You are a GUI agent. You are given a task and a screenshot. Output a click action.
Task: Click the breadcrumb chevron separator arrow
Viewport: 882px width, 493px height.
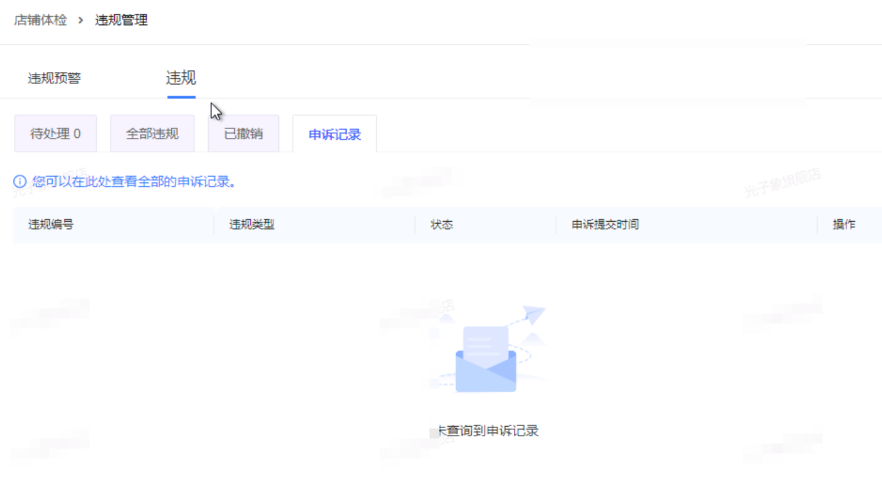pyautogui.click(x=81, y=20)
